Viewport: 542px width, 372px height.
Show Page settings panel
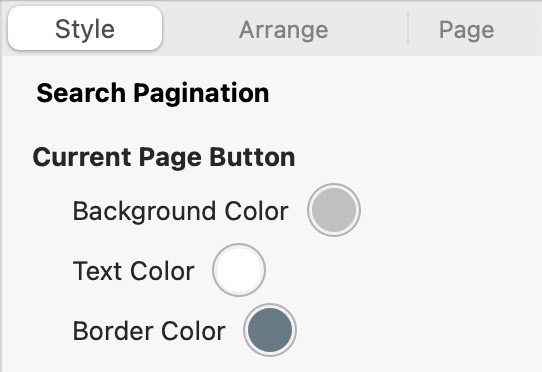[x=466, y=30]
